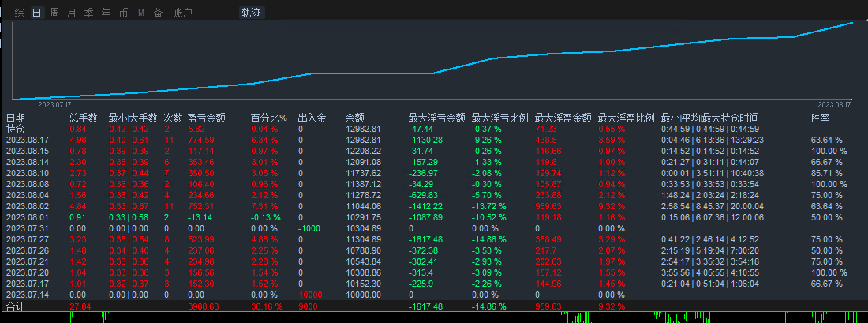Select the 币 currency tab
This screenshot has width=868, height=323.
click(x=124, y=13)
